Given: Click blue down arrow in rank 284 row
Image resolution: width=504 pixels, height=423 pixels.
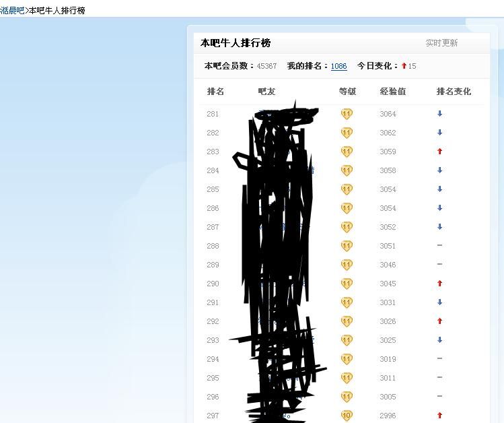Looking at the screenshot, I should (439, 170).
